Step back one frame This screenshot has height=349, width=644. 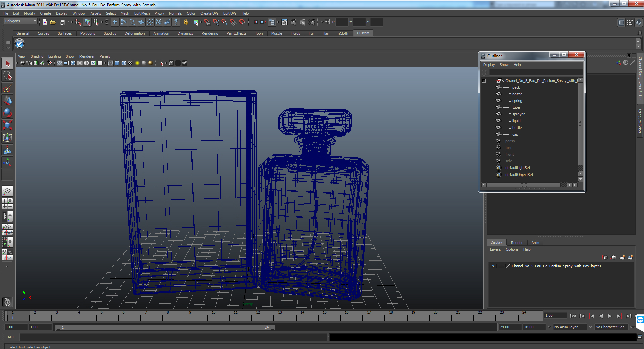click(x=582, y=316)
